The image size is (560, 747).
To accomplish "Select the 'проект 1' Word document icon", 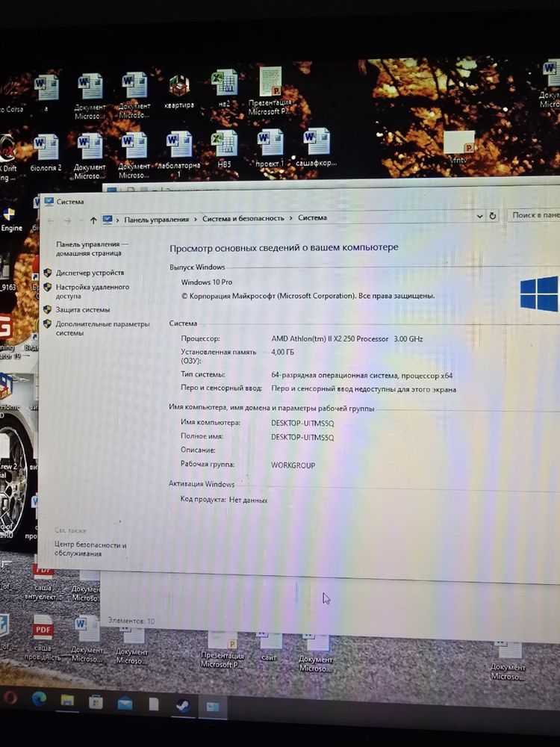I will click(x=270, y=149).
